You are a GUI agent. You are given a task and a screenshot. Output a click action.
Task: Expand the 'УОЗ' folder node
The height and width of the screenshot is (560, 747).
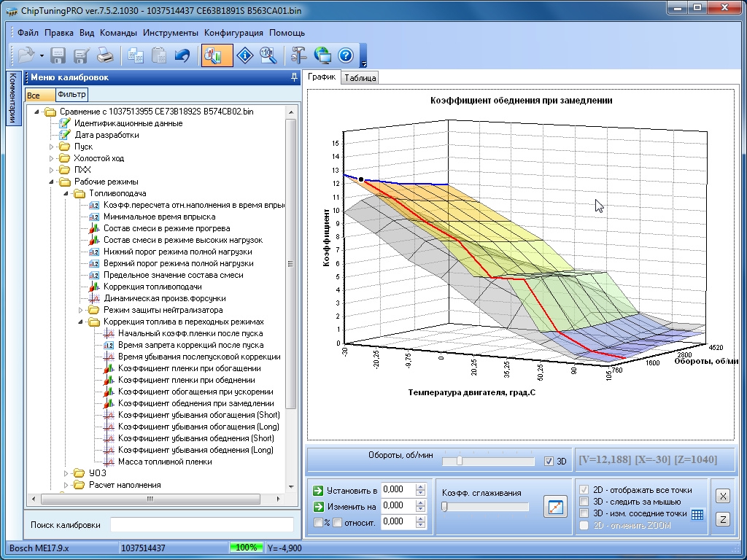coord(66,473)
